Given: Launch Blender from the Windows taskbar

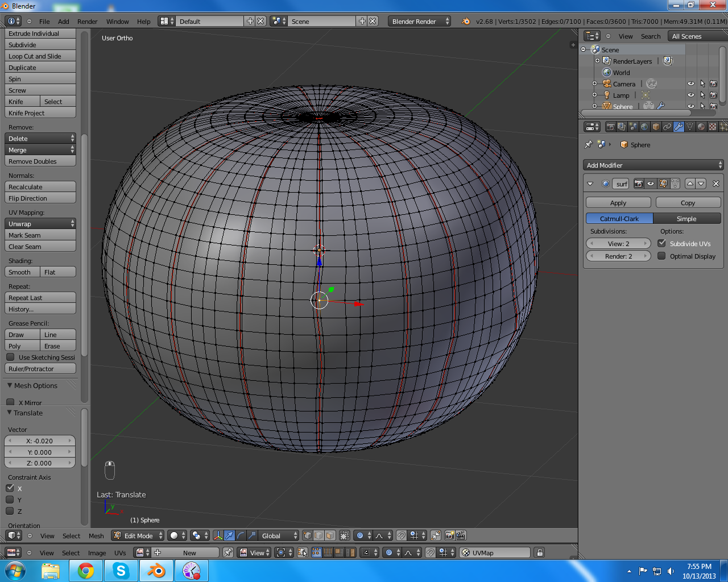Looking at the screenshot, I should [x=156, y=571].
